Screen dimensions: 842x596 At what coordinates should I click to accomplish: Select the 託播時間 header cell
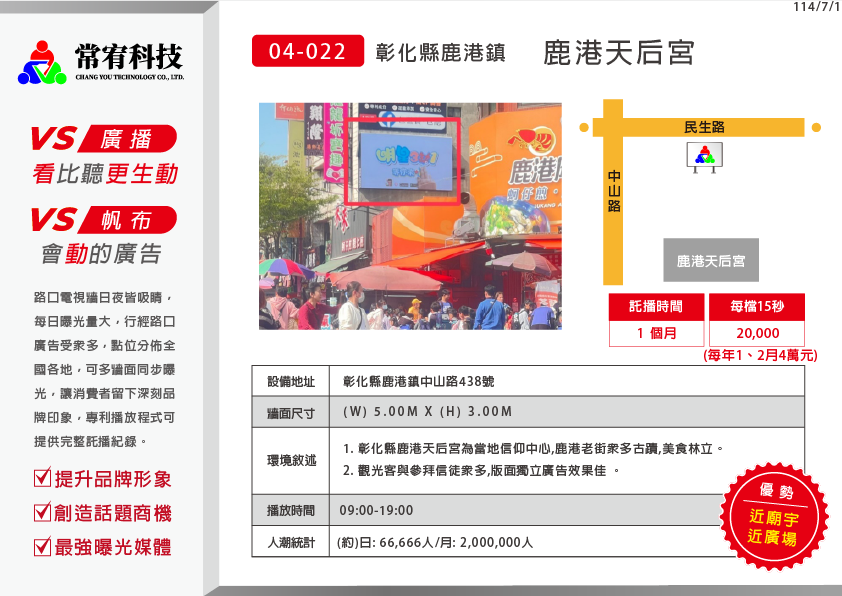(656, 307)
